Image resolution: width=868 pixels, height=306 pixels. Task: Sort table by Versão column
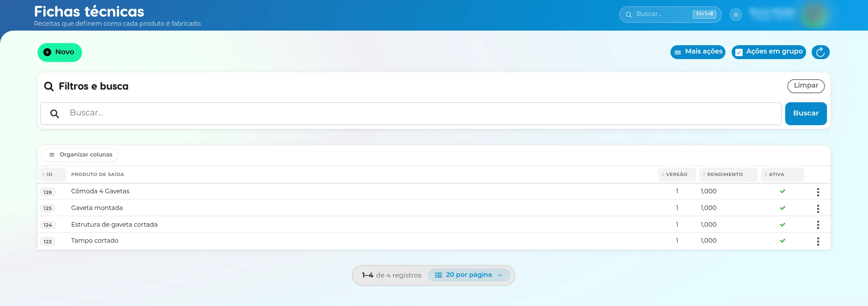[x=677, y=175]
